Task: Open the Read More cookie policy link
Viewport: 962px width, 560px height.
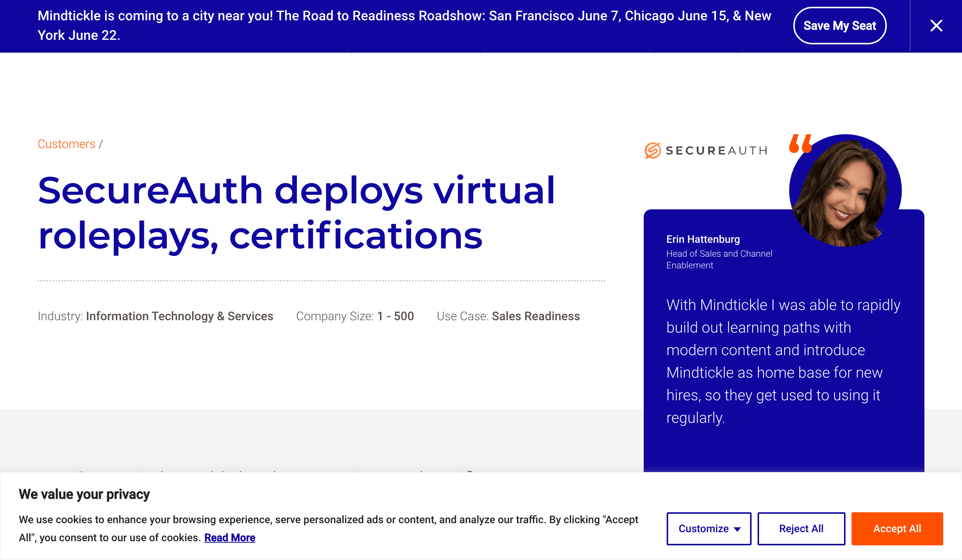Action: click(x=230, y=537)
